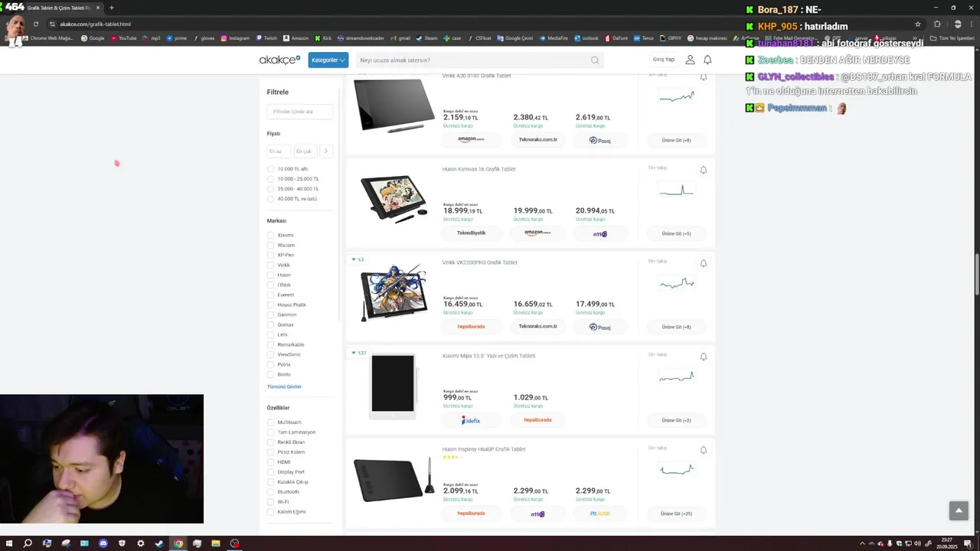Expand brand list with Tümünü Göster
The image size is (980, 551).
[x=284, y=386]
